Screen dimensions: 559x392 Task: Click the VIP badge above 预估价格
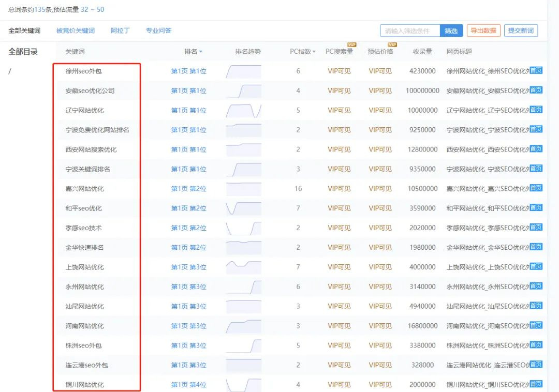click(392, 45)
